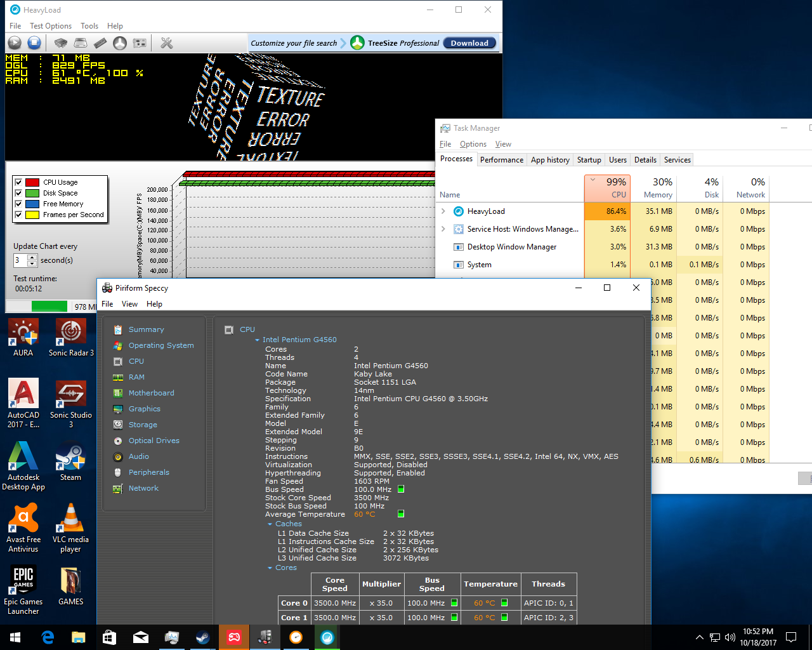812x650 pixels.
Task: Toggle the RAM stick memory icon in HeavyLoad
Action: pos(100,43)
